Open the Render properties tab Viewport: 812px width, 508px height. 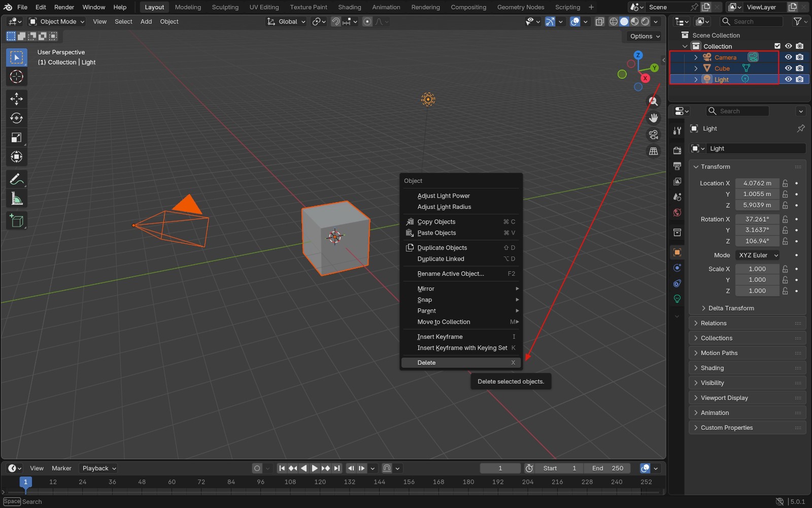(677, 150)
